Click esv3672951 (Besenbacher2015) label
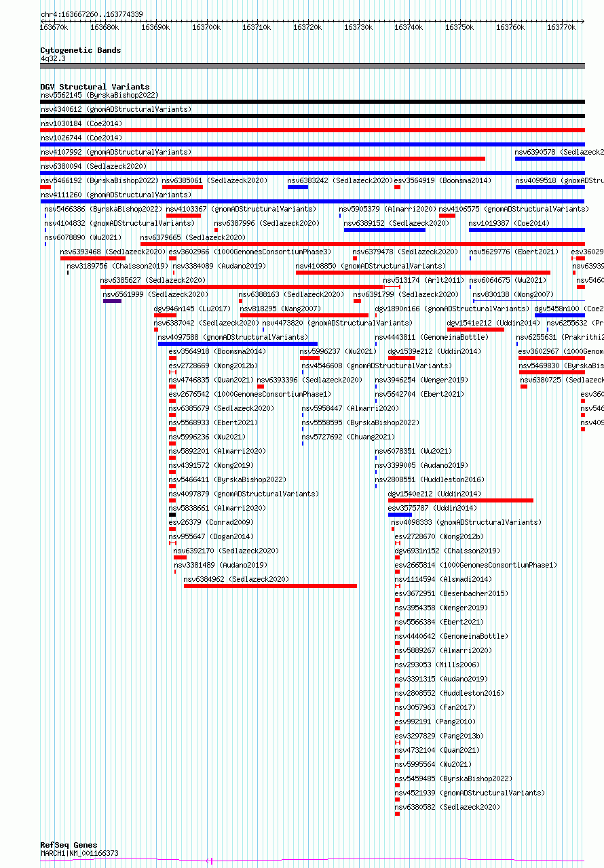 452,593
